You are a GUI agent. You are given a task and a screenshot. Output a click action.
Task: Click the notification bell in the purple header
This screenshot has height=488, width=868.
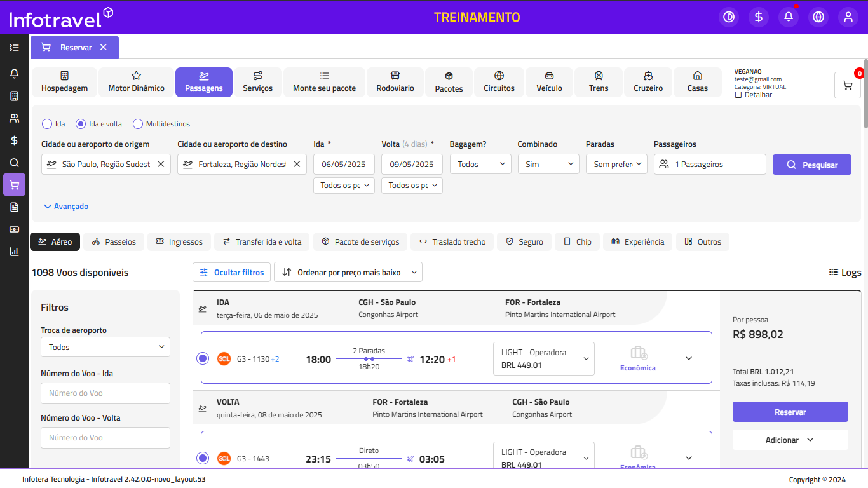coord(789,17)
